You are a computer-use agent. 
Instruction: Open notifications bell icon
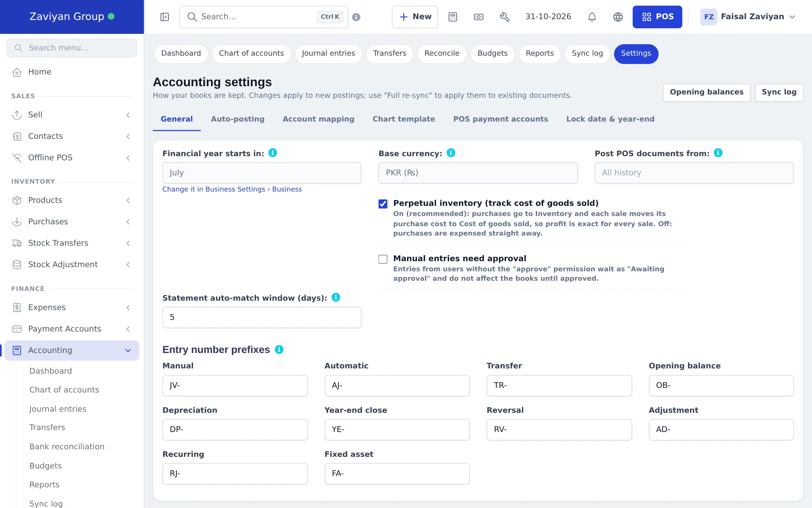click(592, 17)
